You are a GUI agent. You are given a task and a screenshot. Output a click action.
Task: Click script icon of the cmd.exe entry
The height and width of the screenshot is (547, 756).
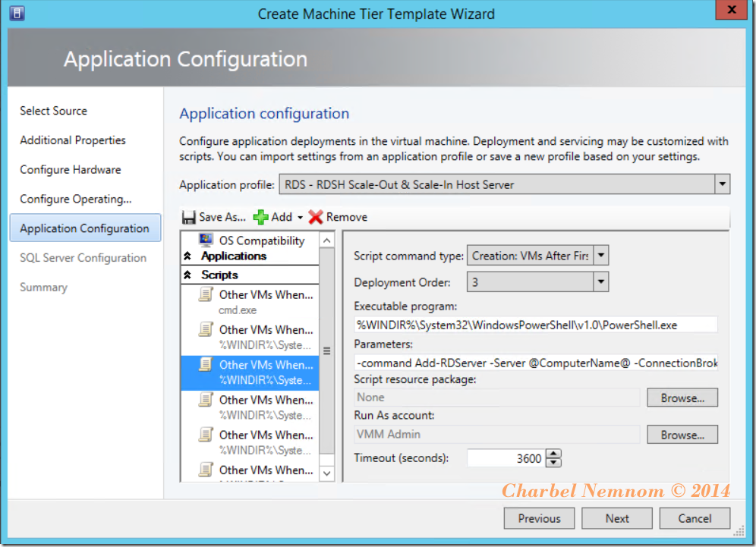coord(206,294)
